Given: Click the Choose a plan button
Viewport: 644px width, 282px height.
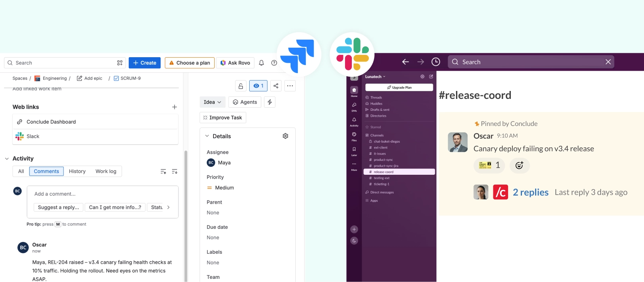Looking at the screenshot, I should tap(190, 63).
